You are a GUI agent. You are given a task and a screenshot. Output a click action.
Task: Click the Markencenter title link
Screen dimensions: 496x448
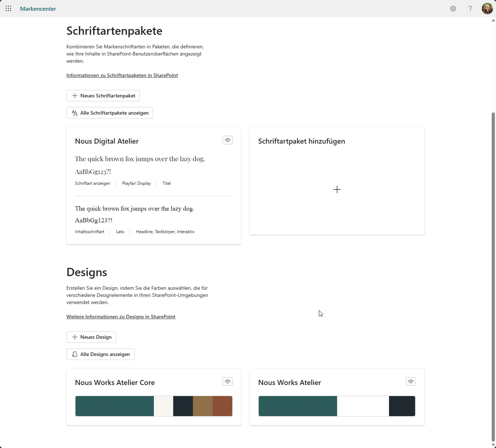[x=38, y=9]
